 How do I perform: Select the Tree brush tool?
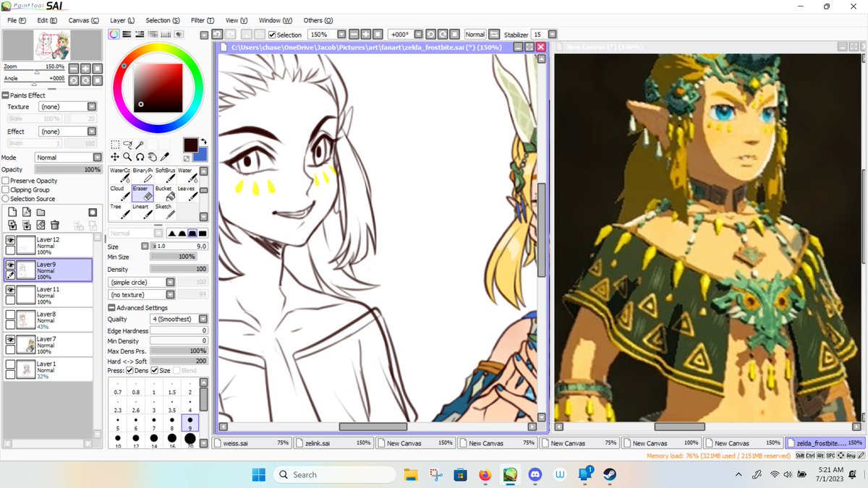pyautogui.click(x=119, y=211)
